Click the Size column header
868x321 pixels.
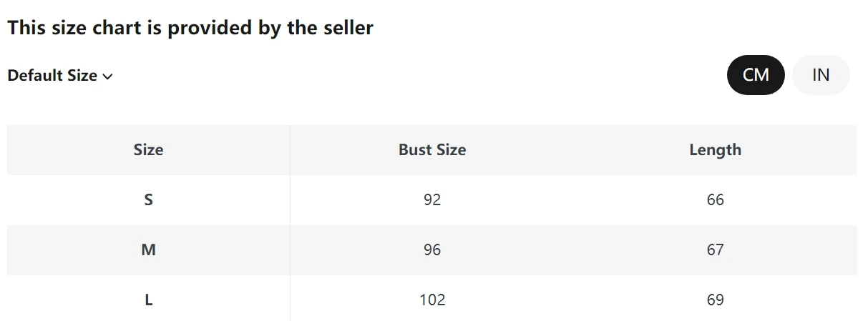[148, 150]
